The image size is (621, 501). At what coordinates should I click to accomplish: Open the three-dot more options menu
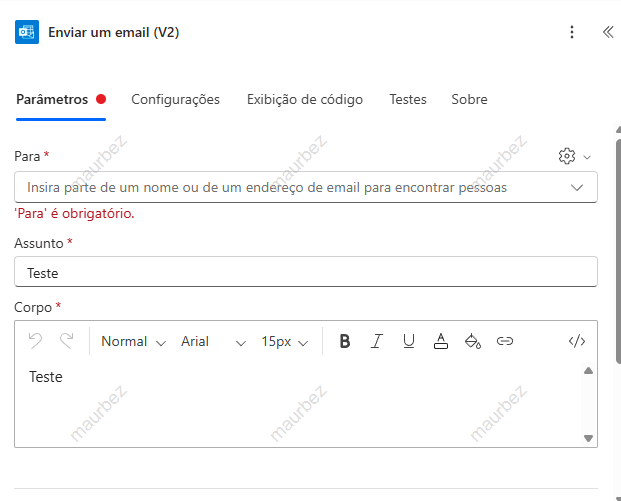point(571,32)
